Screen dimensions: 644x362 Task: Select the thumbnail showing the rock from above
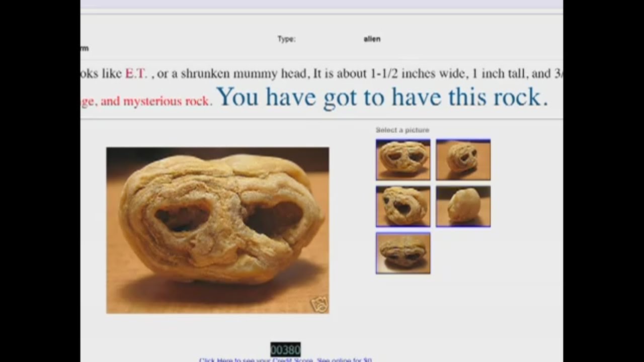coord(403,253)
